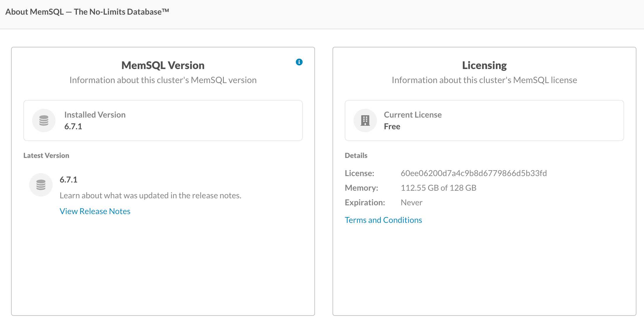Click the MemSQL Version heading
The width and height of the screenshot is (644, 334).
point(163,65)
